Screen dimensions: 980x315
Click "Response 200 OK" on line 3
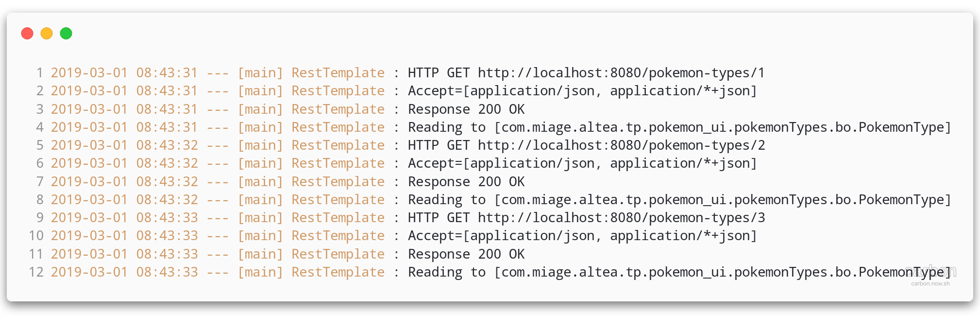pyautogui.click(x=466, y=109)
